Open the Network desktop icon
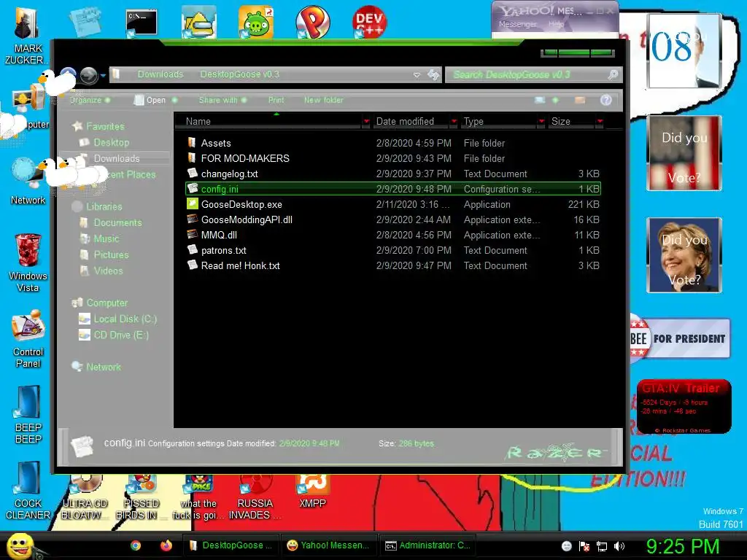Viewport: 747px width, 560px height. tap(28, 182)
